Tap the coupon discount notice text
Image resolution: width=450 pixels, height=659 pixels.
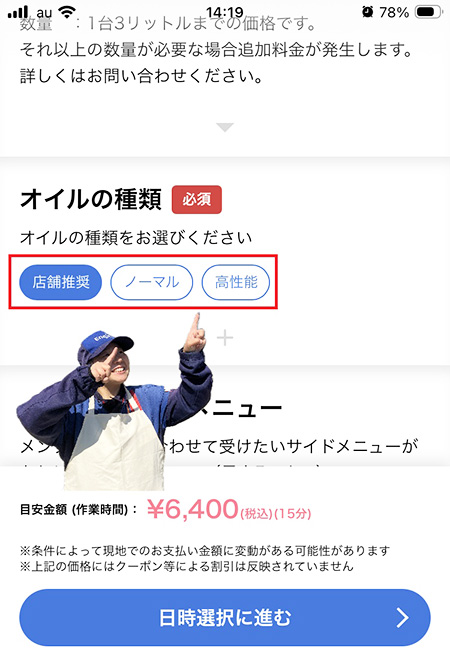click(x=187, y=567)
